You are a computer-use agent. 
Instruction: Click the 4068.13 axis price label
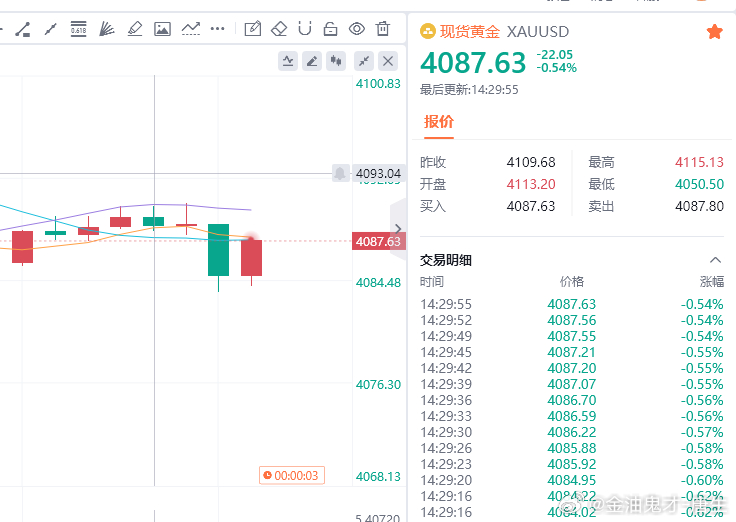[x=378, y=476]
